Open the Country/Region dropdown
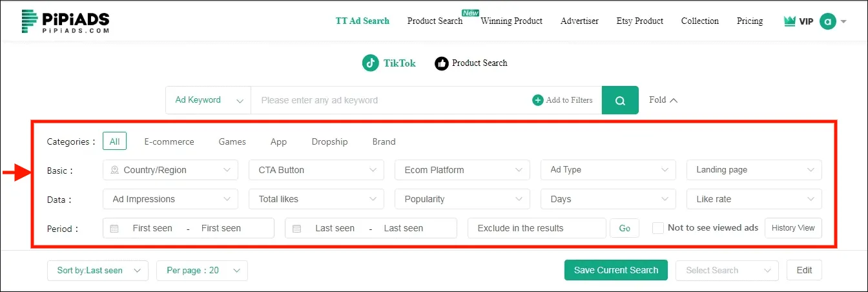This screenshot has height=292, width=868. [170, 170]
